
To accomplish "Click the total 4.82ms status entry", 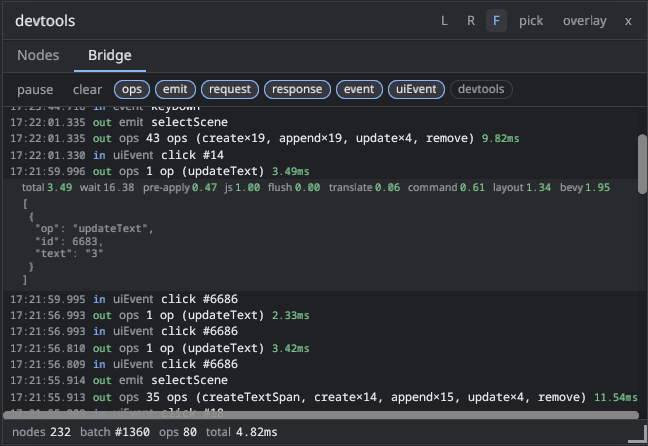I will (242, 432).
